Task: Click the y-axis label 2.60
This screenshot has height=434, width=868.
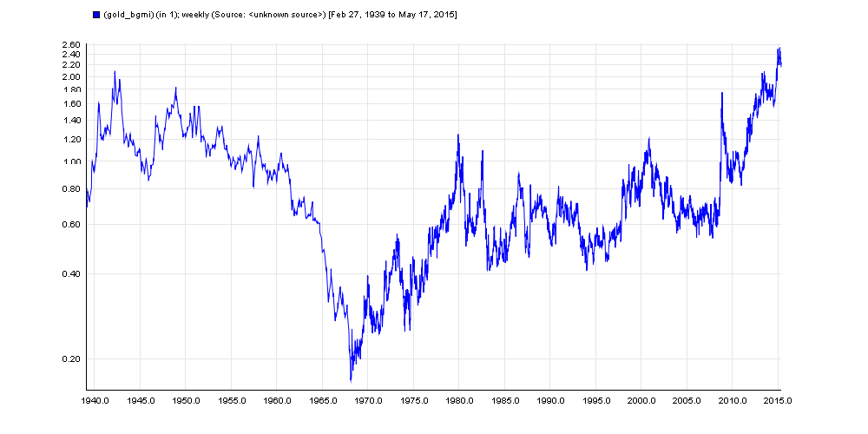Action: point(73,45)
